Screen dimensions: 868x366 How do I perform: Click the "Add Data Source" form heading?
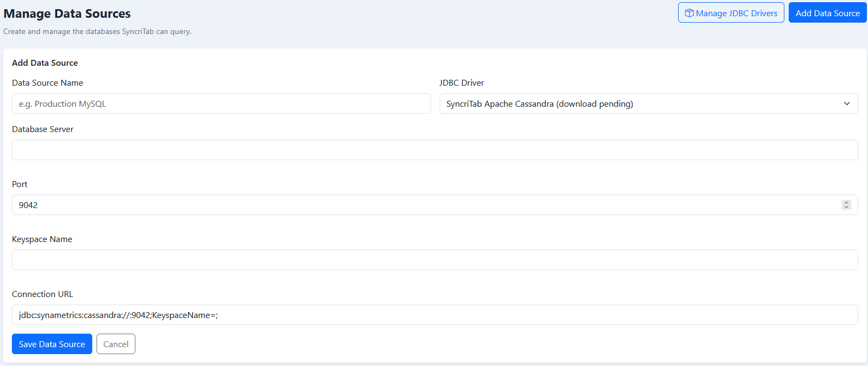click(x=45, y=63)
